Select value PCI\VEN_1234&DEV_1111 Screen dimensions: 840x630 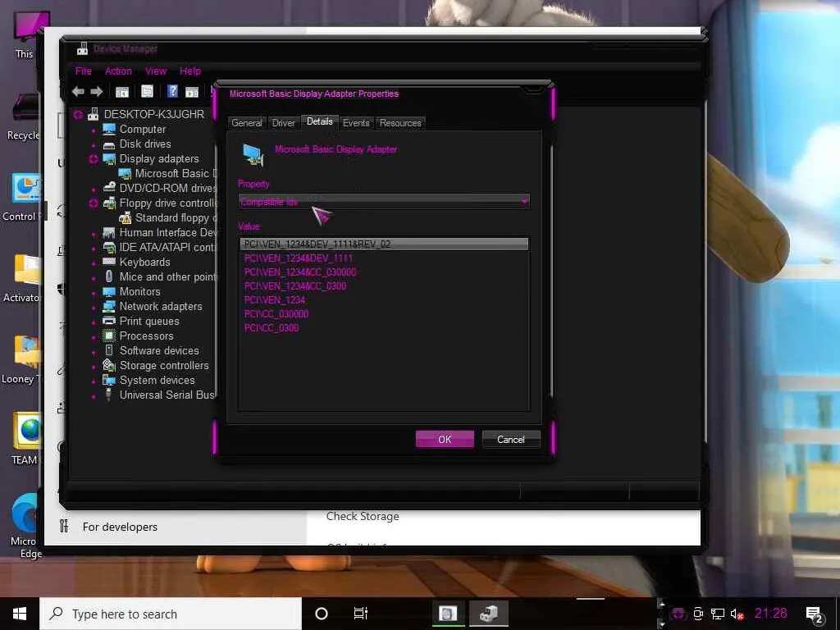pos(299,258)
